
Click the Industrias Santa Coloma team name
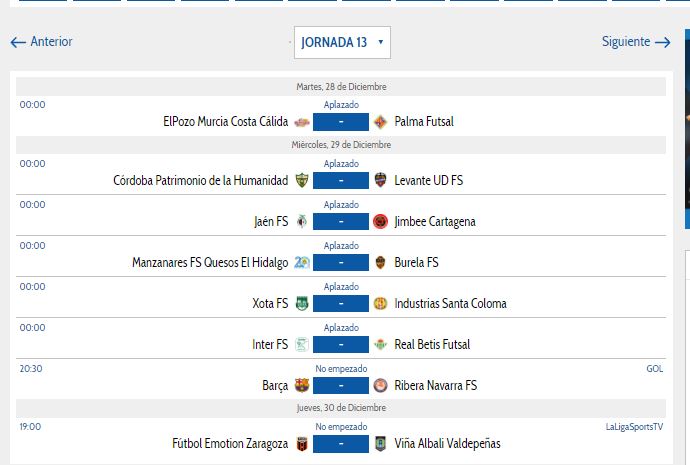[450, 304]
